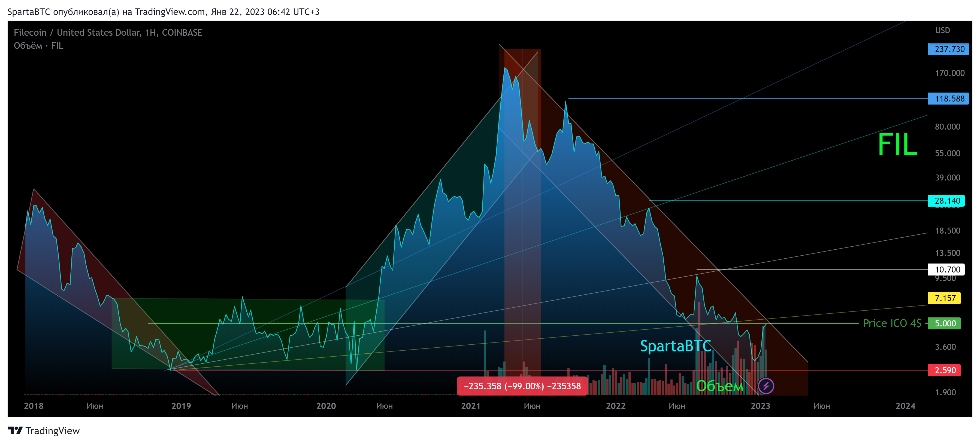
Task: Click the 5.000 green price label
Action: tap(944, 323)
